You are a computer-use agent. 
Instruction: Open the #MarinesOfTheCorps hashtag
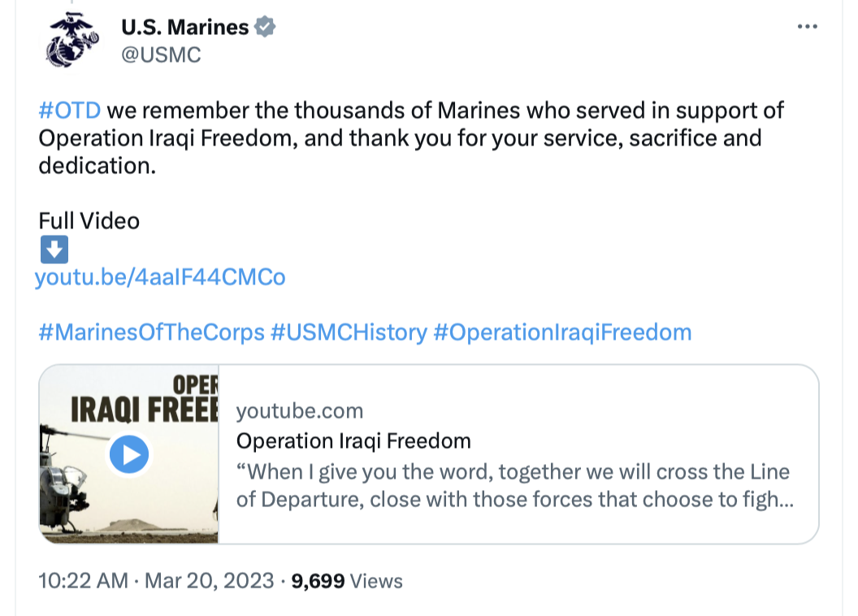tap(152, 332)
